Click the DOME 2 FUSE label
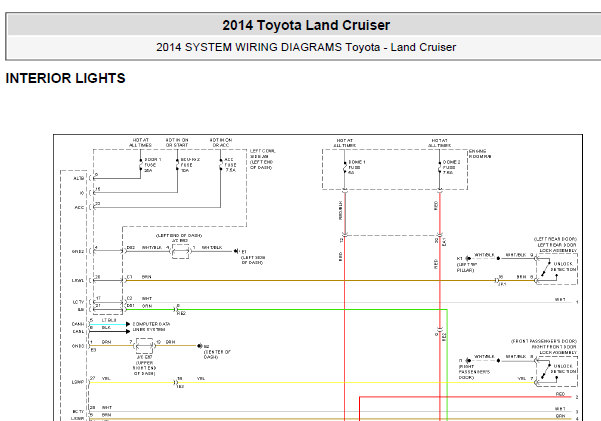The image size is (601, 421). [452, 167]
